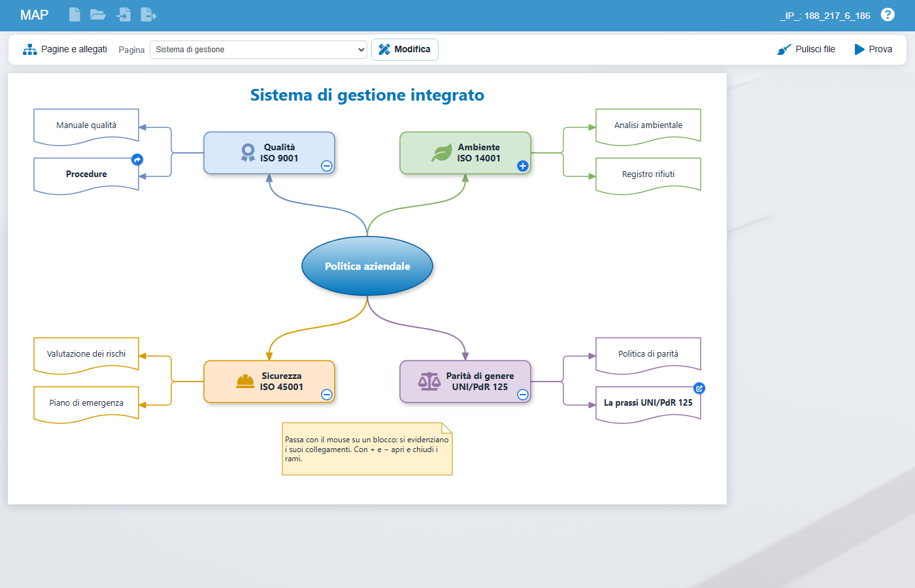Click the new file icon in top bar
This screenshot has width=915, height=588.
75,14
